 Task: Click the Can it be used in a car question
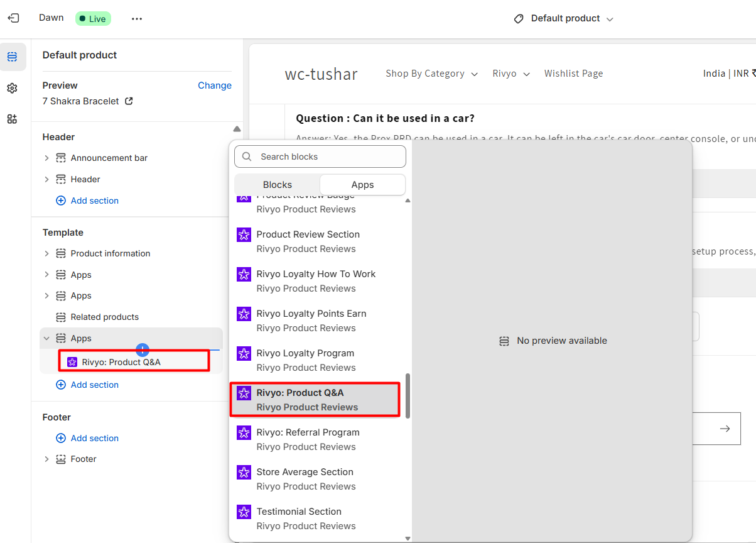click(385, 118)
